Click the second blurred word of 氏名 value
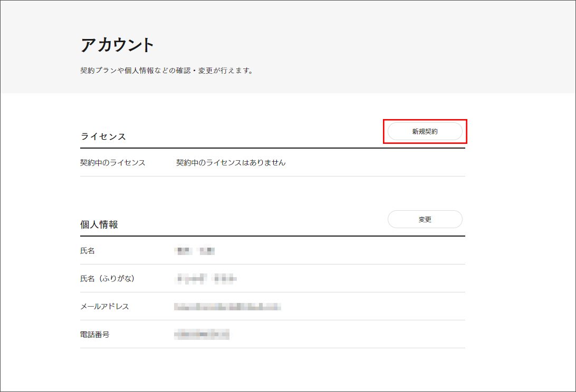The height and width of the screenshot is (392, 576). [x=206, y=251]
